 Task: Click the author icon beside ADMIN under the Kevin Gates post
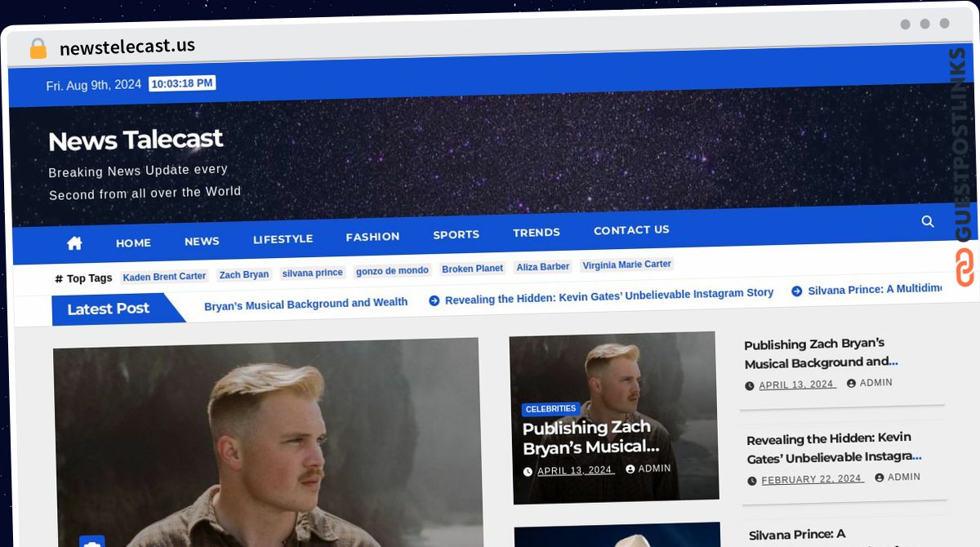(879, 478)
